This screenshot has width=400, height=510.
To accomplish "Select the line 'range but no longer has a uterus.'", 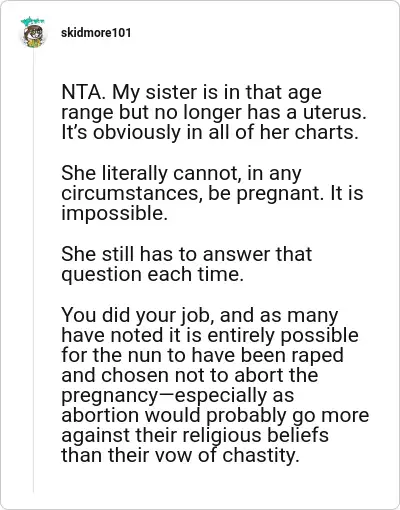I will (x=214, y=112).
